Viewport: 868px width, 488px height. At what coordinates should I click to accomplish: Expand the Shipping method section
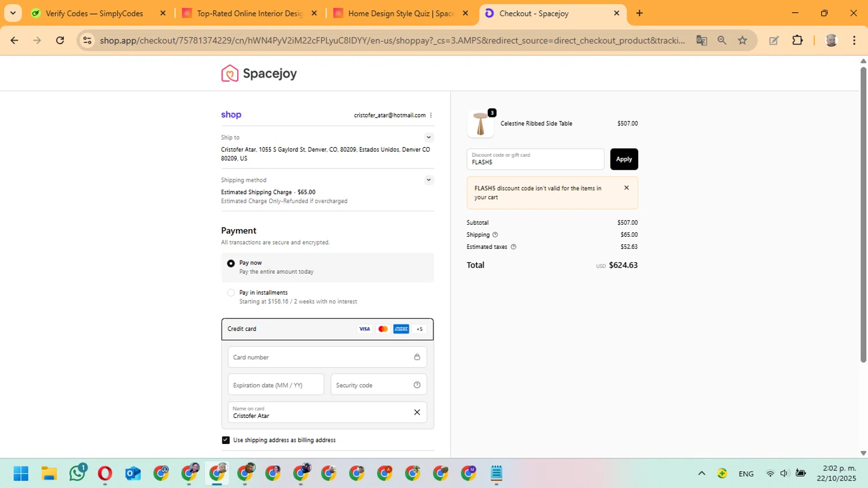tap(429, 180)
